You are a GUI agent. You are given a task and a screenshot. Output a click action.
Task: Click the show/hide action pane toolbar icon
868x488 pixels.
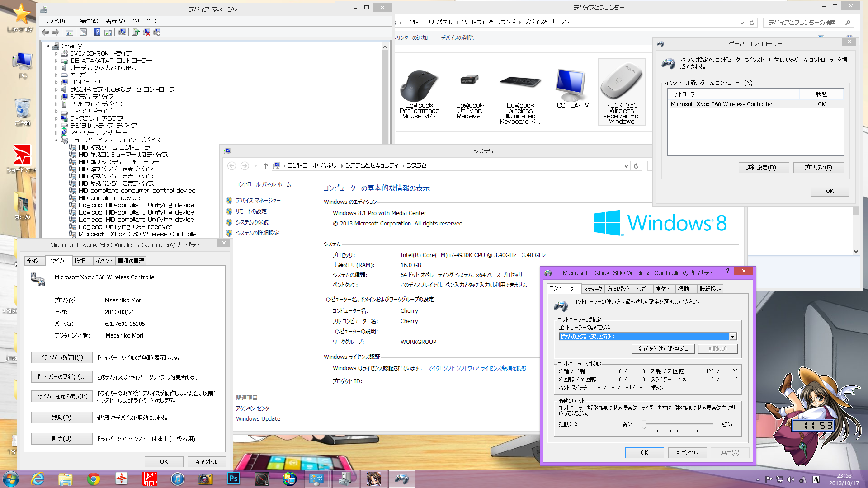click(108, 32)
